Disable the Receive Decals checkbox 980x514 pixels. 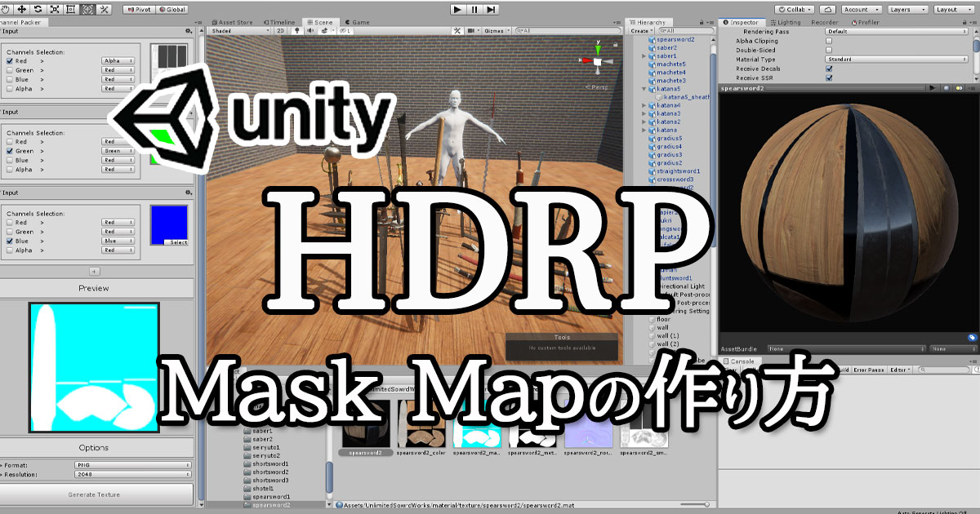pyautogui.click(x=829, y=69)
